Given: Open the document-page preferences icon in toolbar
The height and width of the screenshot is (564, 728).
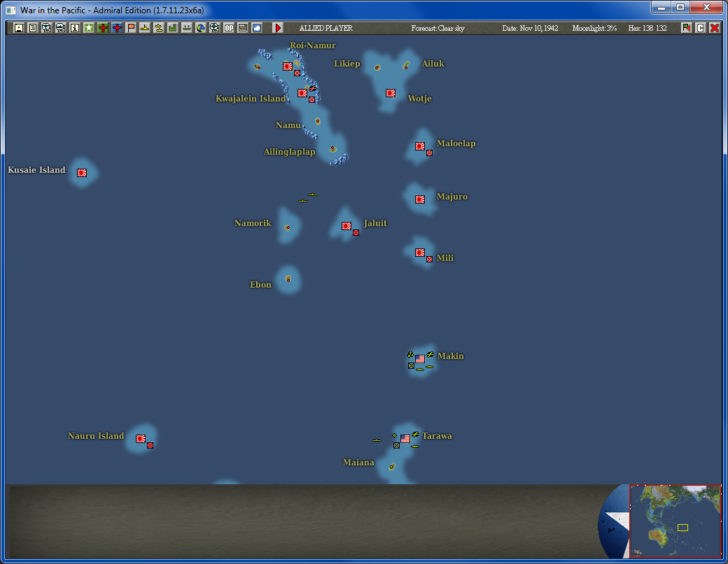Looking at the screenshot, I should (x=32, y=28).
